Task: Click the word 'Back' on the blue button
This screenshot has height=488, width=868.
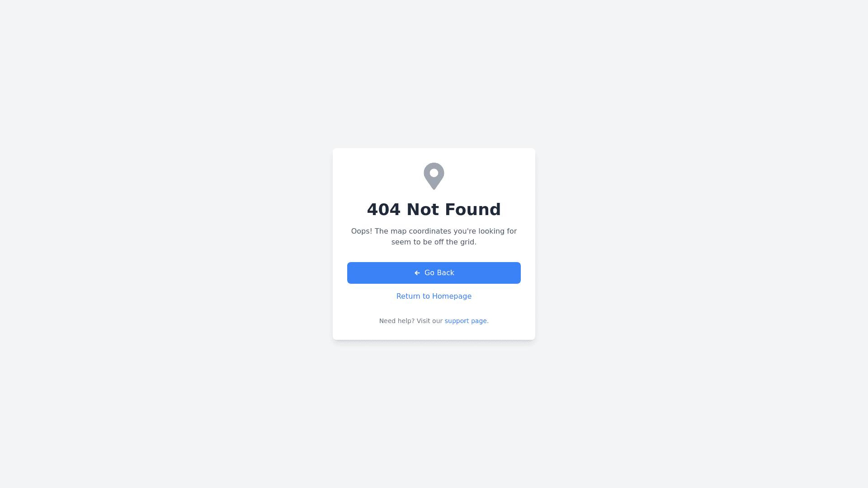Action: (445, 273)
